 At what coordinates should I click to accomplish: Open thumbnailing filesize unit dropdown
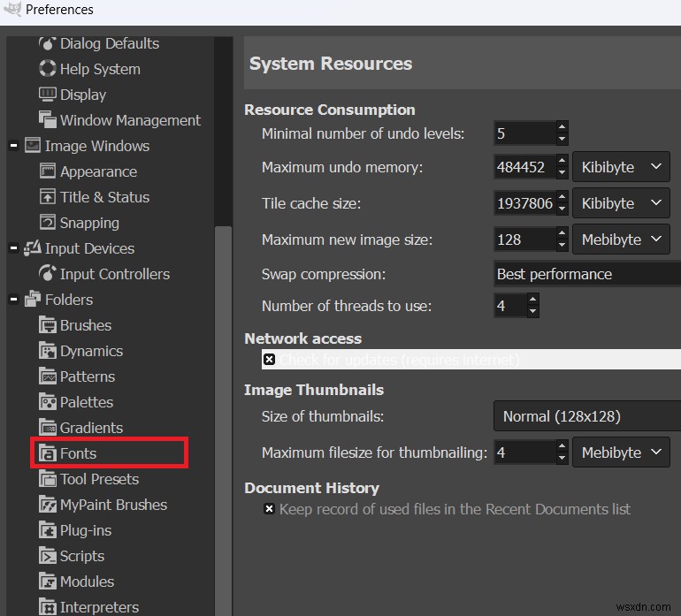(621, 452)
